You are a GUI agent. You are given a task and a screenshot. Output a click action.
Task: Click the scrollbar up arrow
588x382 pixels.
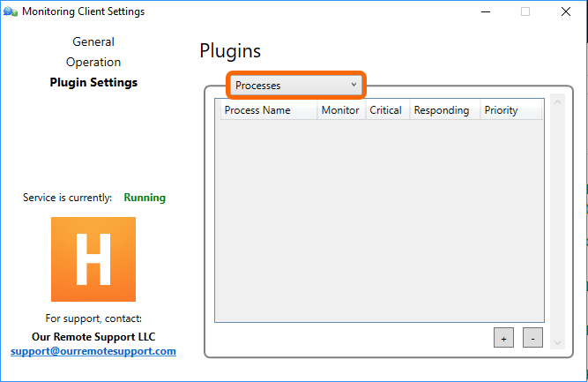(x=558, y=102)
